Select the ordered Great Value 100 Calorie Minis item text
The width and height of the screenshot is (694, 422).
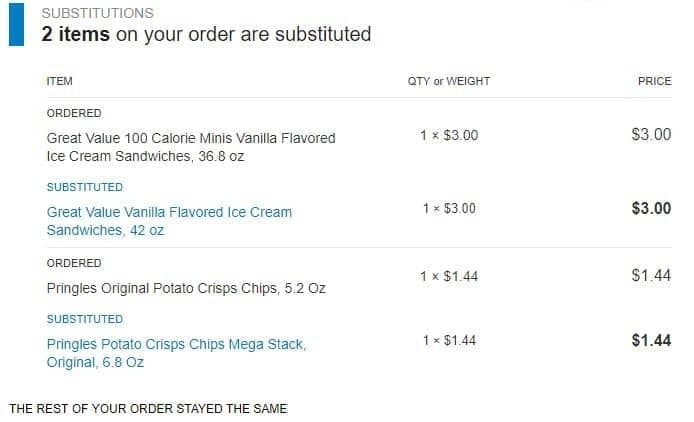191,147
